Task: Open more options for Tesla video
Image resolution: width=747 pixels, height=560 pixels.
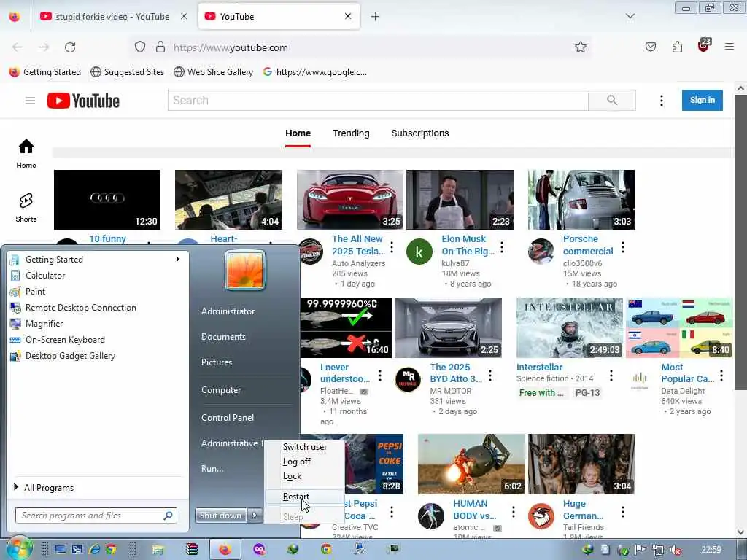Action: (392, 247)
